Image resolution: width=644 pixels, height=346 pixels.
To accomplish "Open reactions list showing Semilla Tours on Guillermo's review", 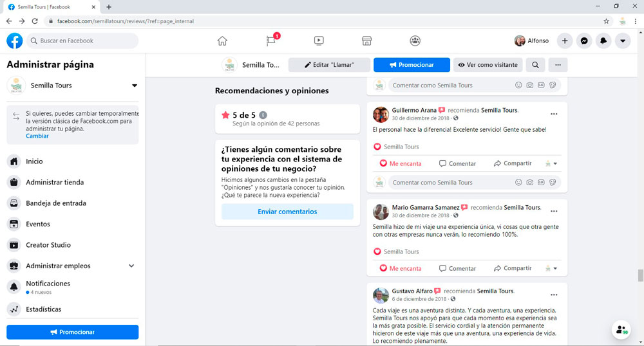I will 396,147.
